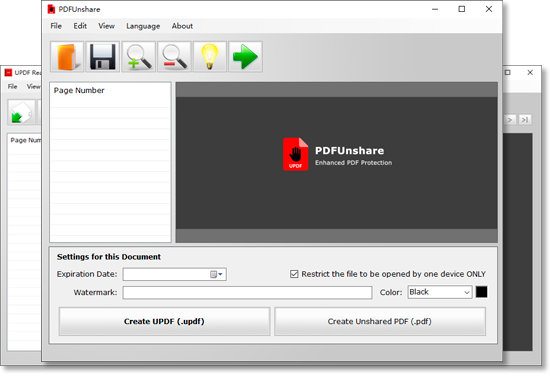
Task: Zoom in with the magnifier plus icon
Action: [139, 56]
